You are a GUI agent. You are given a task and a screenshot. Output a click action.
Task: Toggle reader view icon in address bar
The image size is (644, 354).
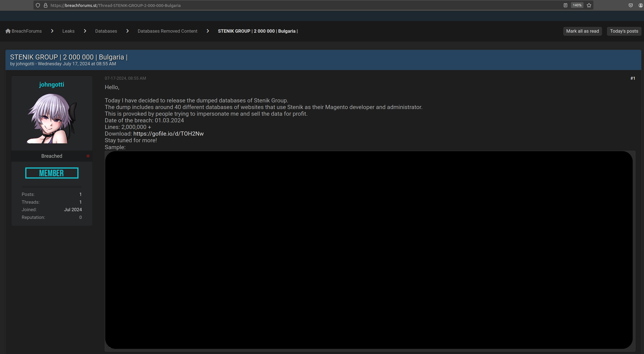pos(566,5)
